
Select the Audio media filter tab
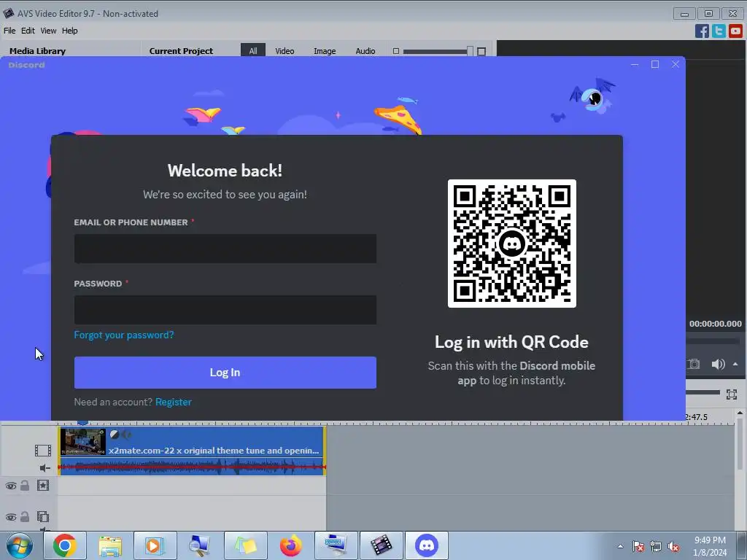[365, 50]
